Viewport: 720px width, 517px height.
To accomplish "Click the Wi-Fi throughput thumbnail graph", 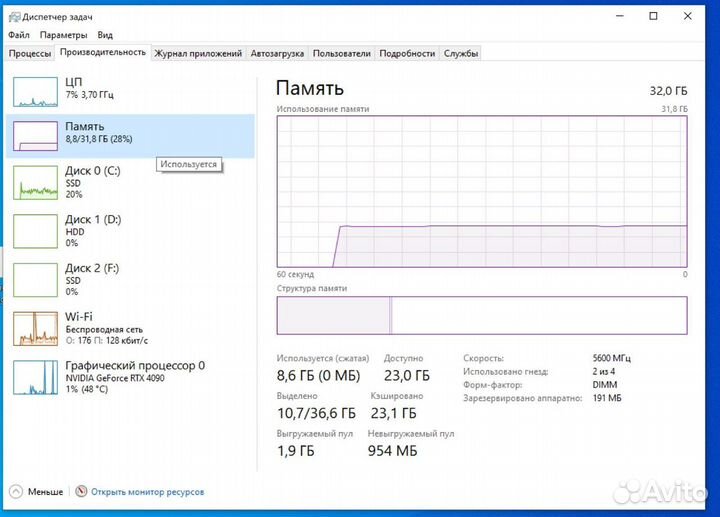I will 35,329.
